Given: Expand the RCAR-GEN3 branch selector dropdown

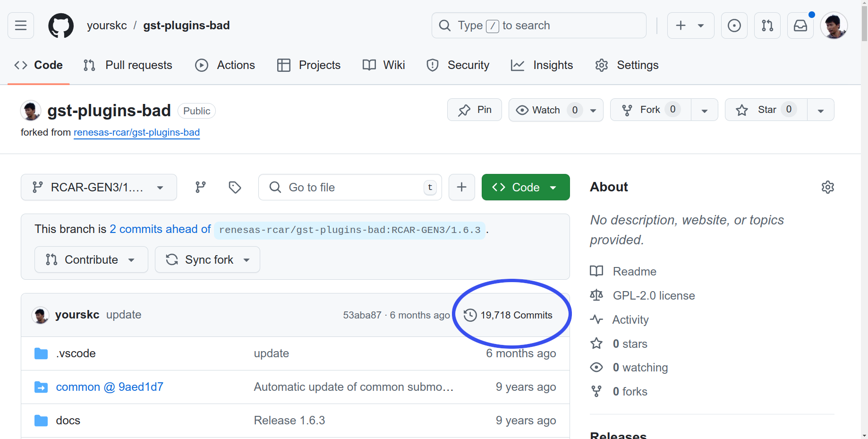Looking at the screenshot, I should click(99, 187).
